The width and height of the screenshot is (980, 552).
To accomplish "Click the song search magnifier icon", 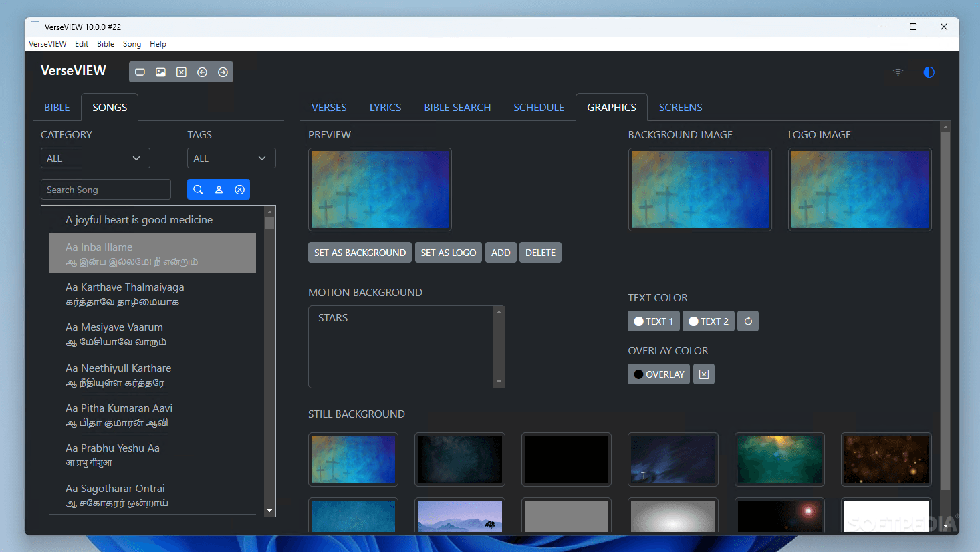I will 198,190.
